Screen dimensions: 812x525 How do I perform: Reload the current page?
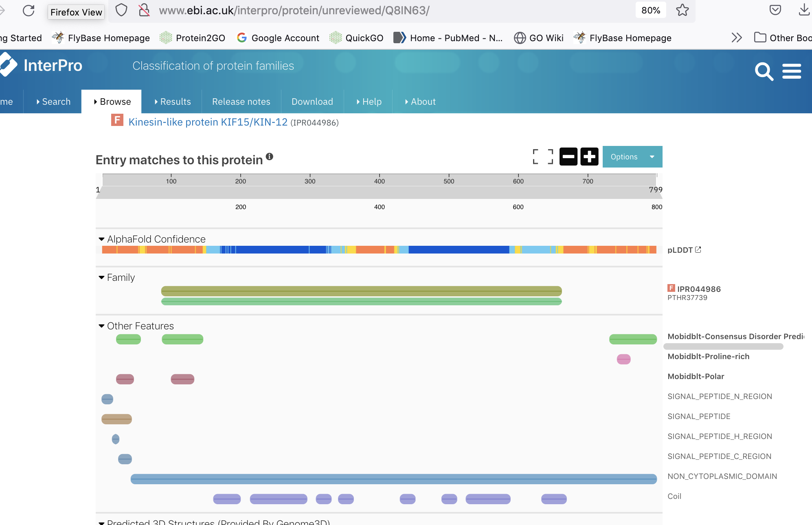click(28, 11)
